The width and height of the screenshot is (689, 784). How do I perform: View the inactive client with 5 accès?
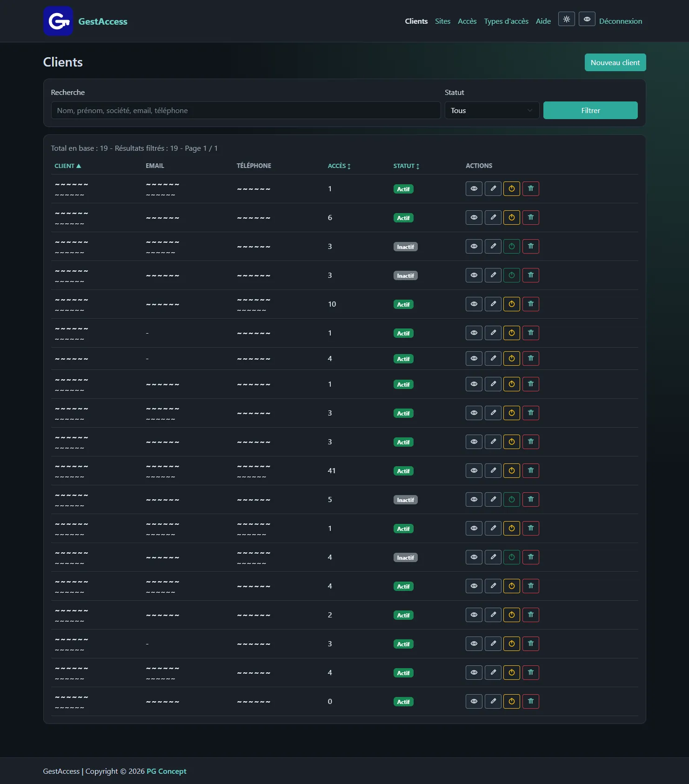474,499
